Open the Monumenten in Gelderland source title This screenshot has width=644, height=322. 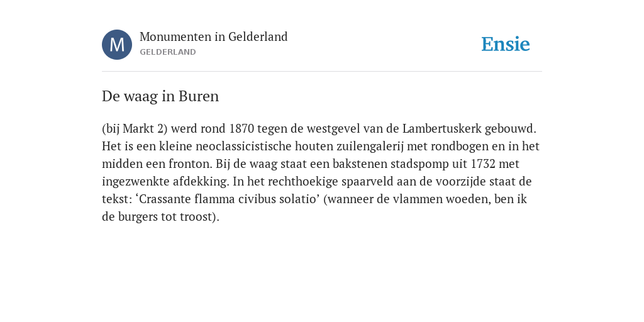(214, 37)
